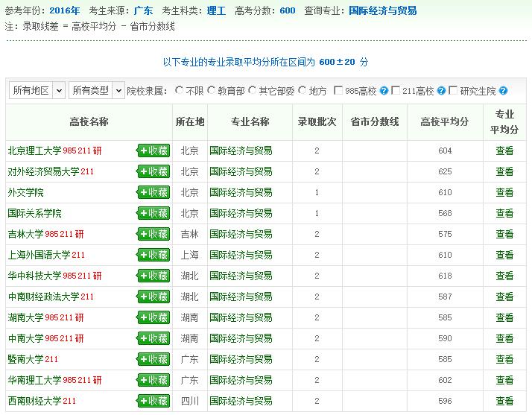Click average score 625 cell
The width and height of the screenshot is (532, 415).
pos(445,171)
